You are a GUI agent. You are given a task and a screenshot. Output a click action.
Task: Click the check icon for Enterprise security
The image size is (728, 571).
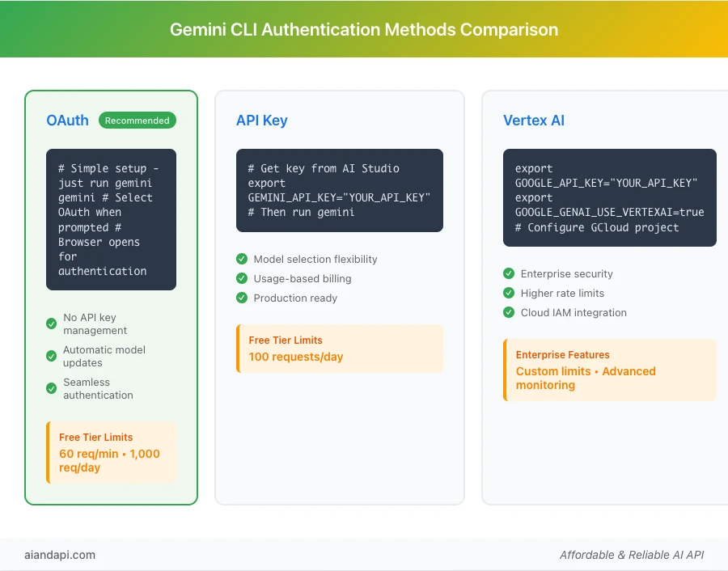pos(509,273)
